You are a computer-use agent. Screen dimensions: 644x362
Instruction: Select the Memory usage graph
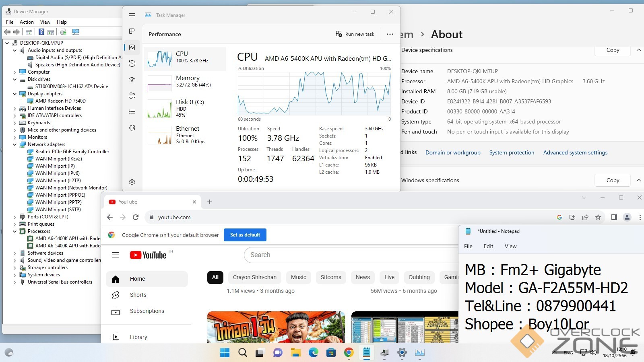(x=160, y=83)
